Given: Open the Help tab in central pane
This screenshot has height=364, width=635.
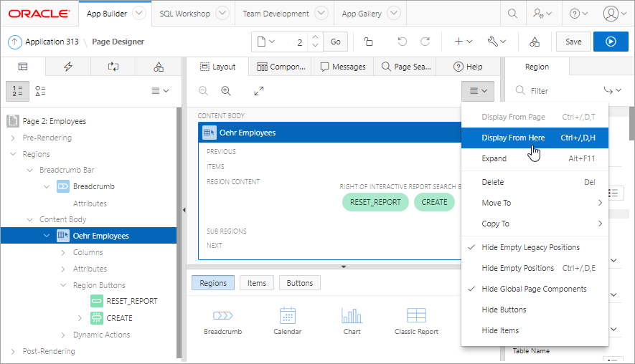Looking at the screenshot, I should click(468, 67).
